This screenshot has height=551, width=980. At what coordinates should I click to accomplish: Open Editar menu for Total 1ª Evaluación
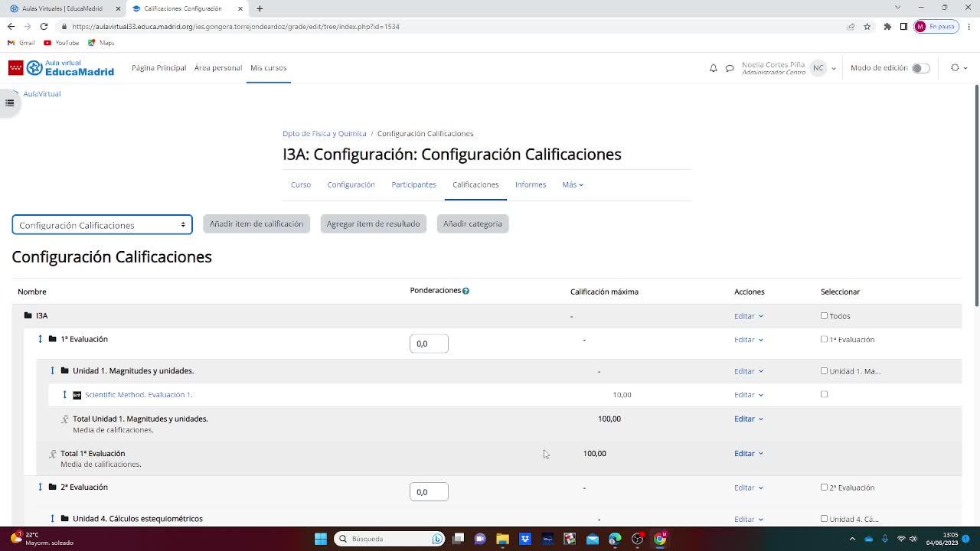click(x=749, y=453)
